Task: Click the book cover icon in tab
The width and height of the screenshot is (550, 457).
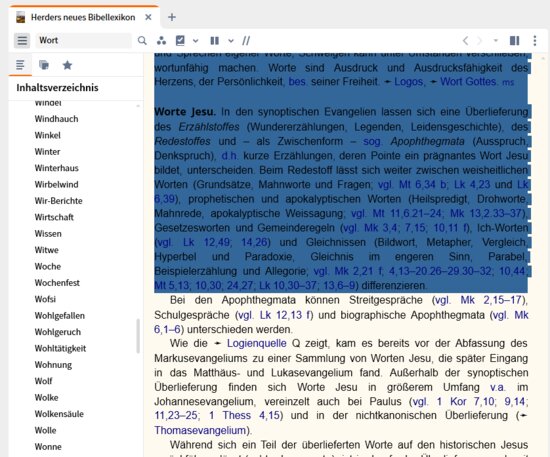Action: coord(21,17)
